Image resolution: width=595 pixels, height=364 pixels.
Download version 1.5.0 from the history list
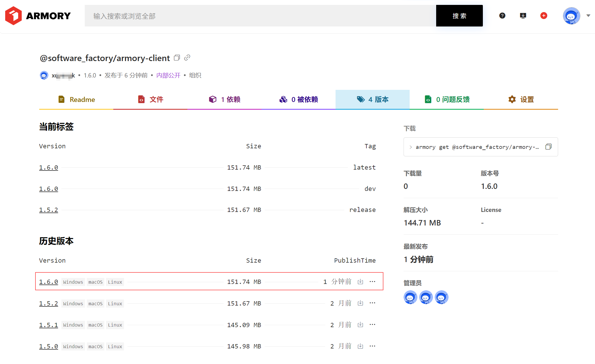[360, 346]
